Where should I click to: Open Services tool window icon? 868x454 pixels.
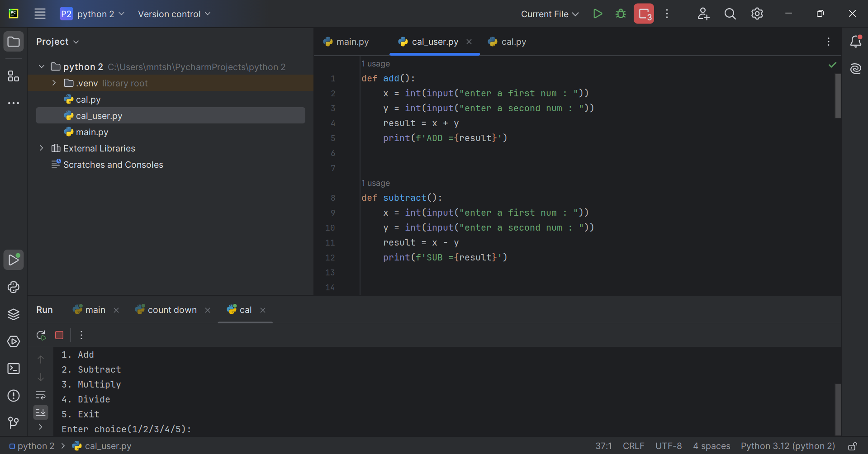14,341
